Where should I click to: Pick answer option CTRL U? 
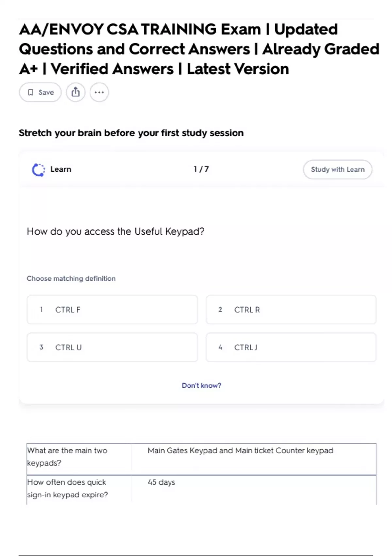pos(112,347)
